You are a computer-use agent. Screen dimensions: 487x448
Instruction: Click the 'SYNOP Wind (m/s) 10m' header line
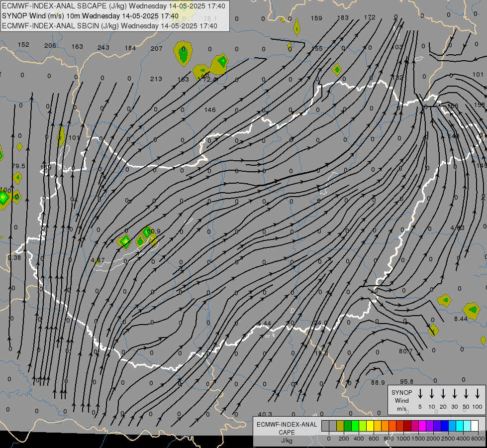click(x=90, y=16)
